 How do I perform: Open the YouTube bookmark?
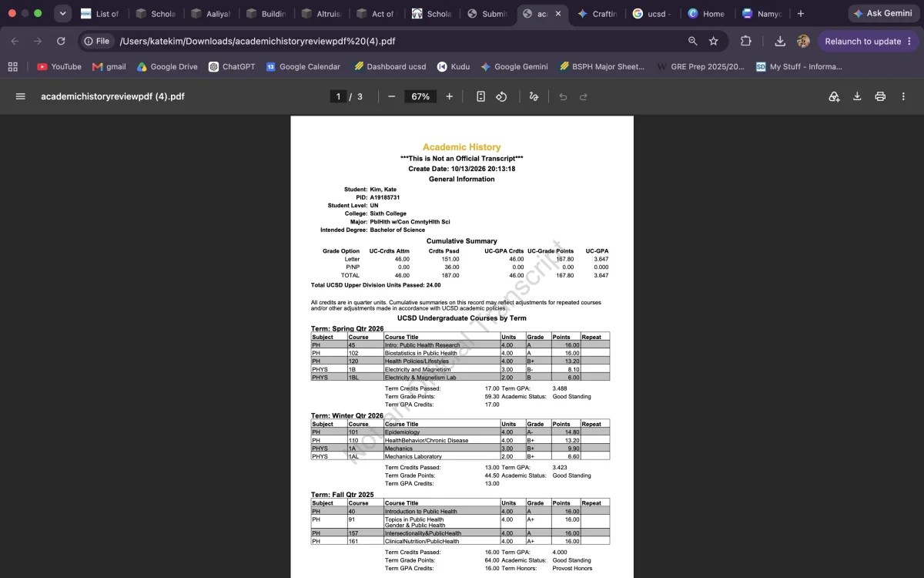[59, 67]
